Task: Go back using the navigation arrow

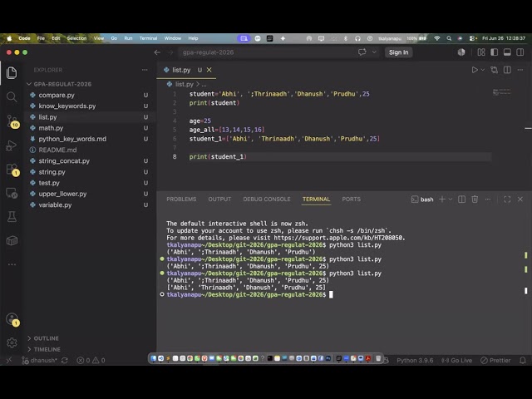Action: [157, 52]
